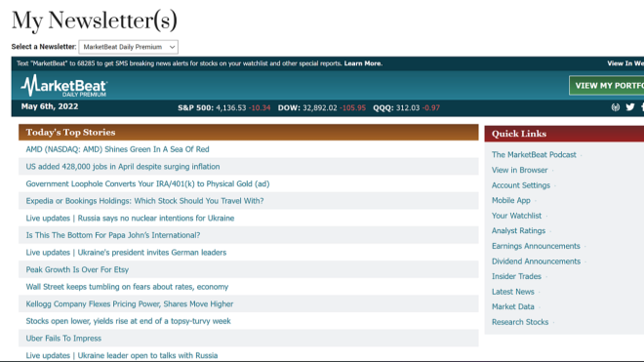Select the Analyst Ratings quick link
644x362 pixels.
[x=518, y=231]
